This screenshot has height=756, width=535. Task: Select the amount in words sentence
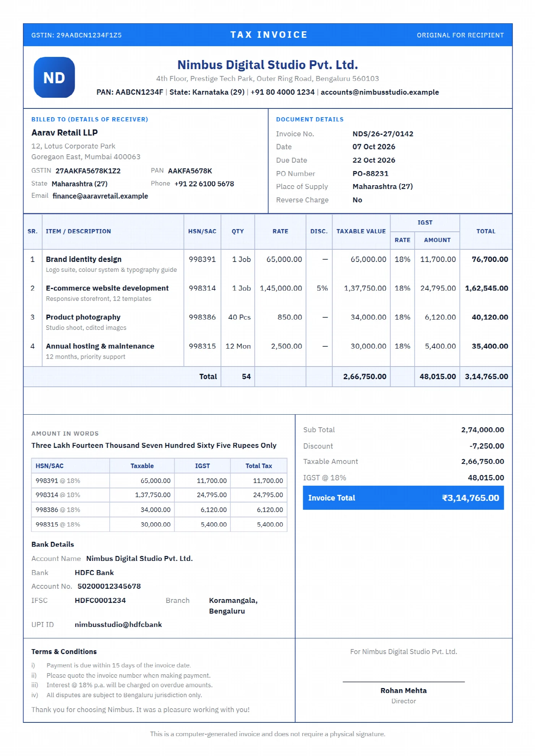[x=154, y=446]
